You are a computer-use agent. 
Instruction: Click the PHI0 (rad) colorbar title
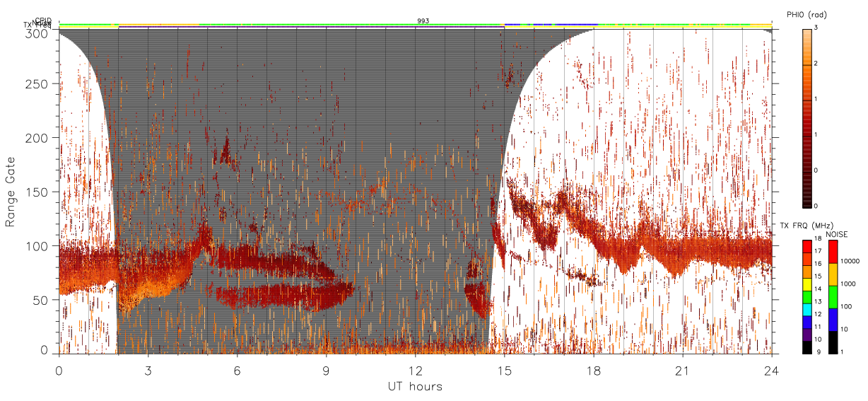click(x=807, y=14)
